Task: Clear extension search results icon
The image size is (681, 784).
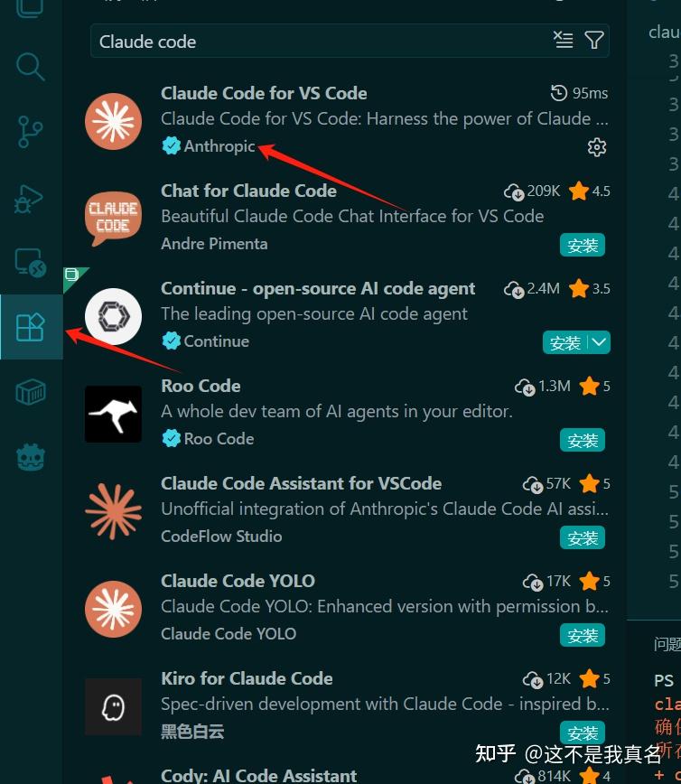Action: (563, 40)
